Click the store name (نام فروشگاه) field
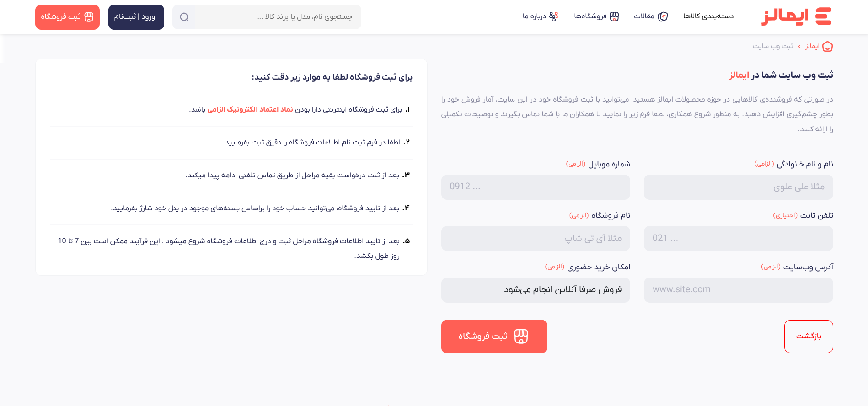 [x=536, y=238]
